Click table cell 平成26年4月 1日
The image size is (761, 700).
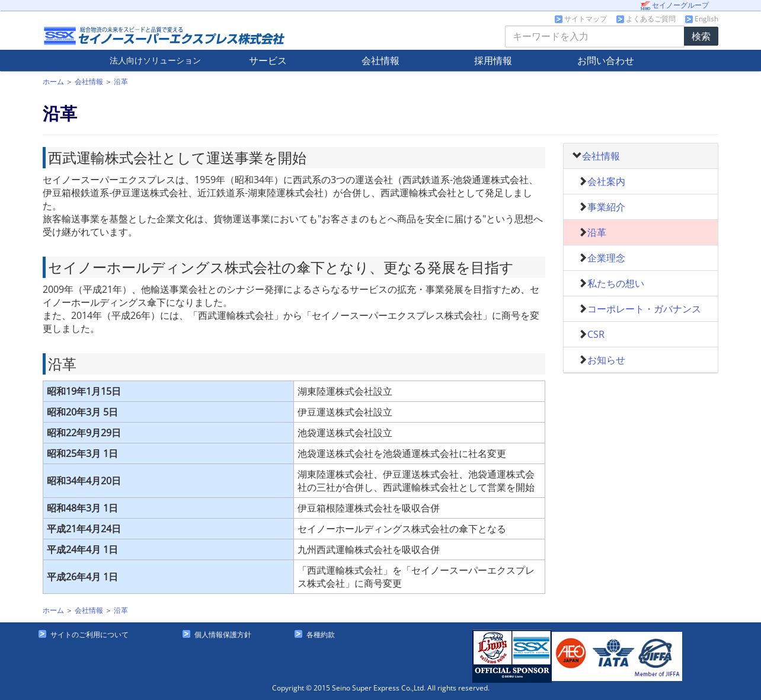coord(168,577)
